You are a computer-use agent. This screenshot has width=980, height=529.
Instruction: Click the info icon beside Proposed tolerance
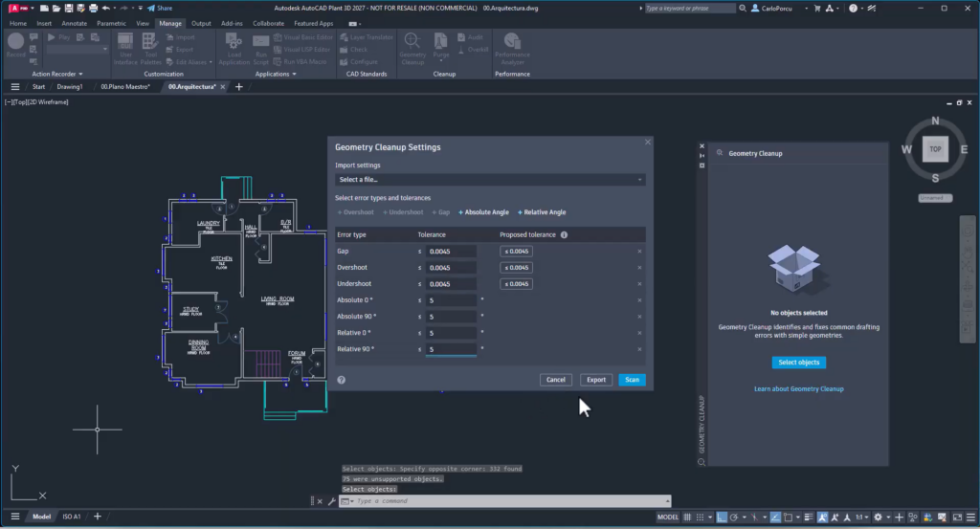[x=564, y=234]
